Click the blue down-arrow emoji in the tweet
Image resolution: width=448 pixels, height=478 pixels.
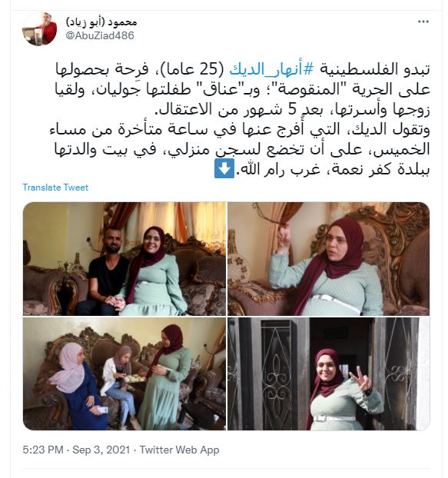pos(224,168)
